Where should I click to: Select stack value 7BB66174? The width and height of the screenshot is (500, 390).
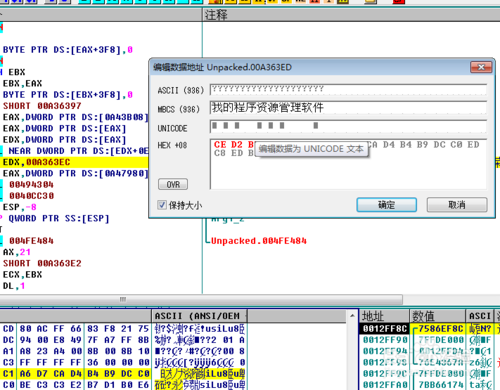[x=441, y=385]
